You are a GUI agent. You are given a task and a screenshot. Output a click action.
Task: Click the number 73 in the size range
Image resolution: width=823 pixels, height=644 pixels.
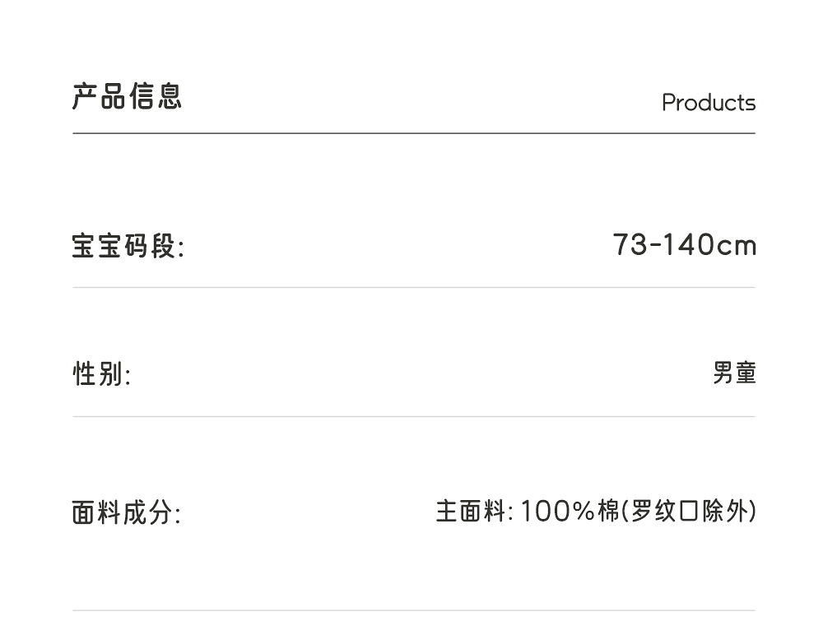click(630, 245)
